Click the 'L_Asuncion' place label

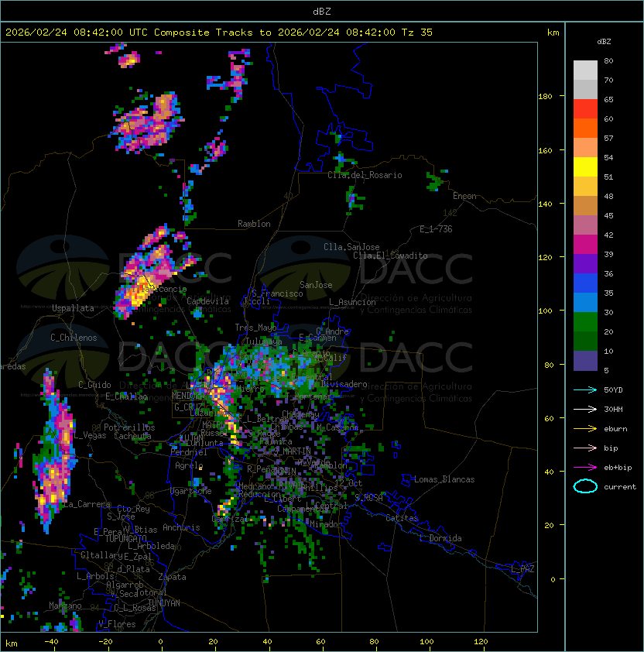tap(352, 302)
